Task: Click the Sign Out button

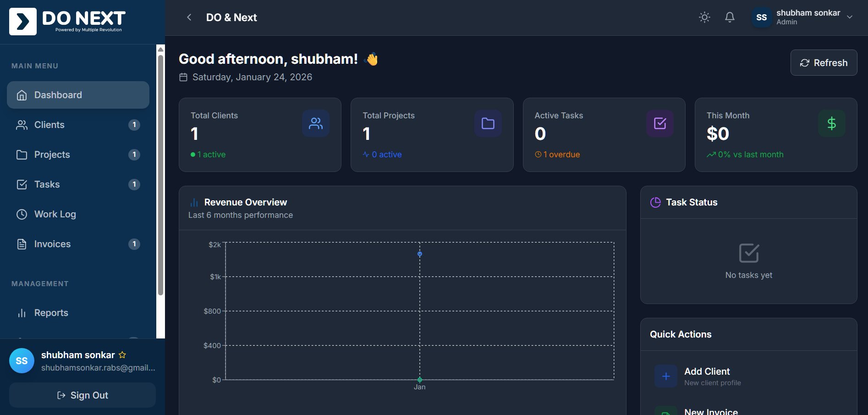Action: click(x=82, y=395)
